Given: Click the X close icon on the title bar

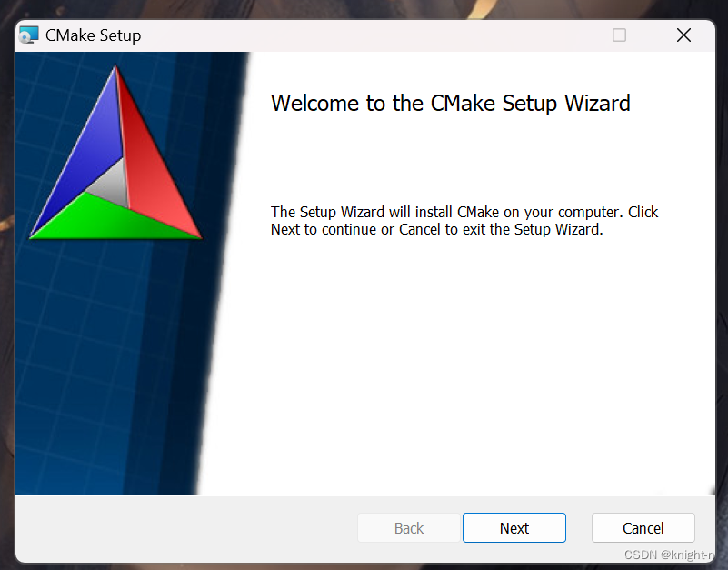Looking at the screenshot, I should tap(683, 35).
